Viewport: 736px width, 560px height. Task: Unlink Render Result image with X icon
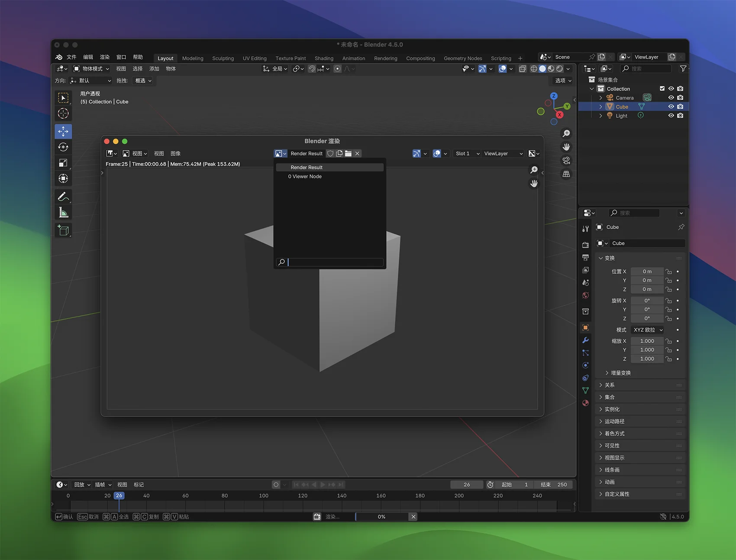click(357, 154)
